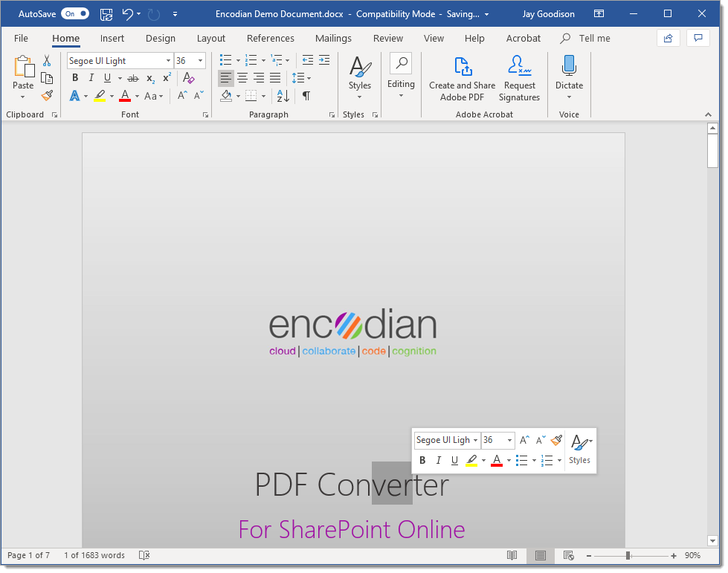Image resolution: width=728 pixels, height=573 pixels.
Task: Open the ribbon font size dropdown
Action: [200, 61]
